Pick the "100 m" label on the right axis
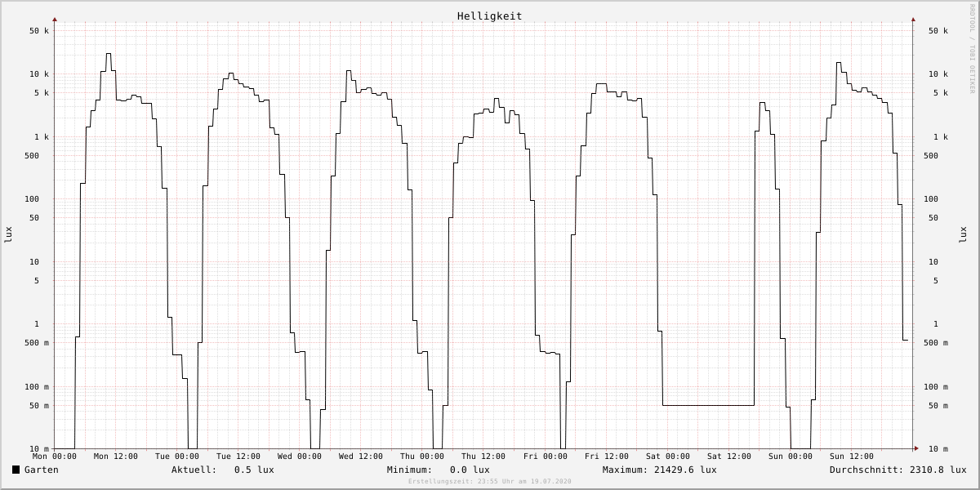Screen dimensions: 980x490 pos(936,387)
